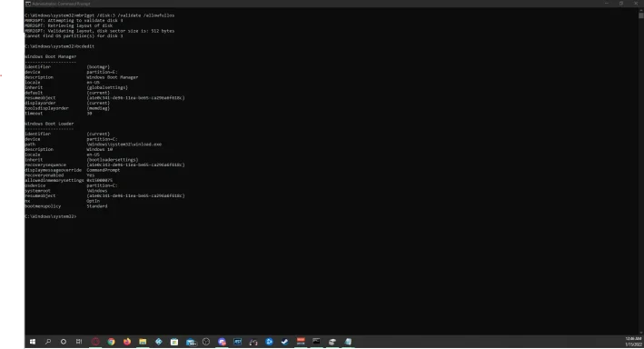This screenshot has width=644, height=349.
Task: Click 'Attempting to validate disk 3' line
Action: tap(74, 21)
